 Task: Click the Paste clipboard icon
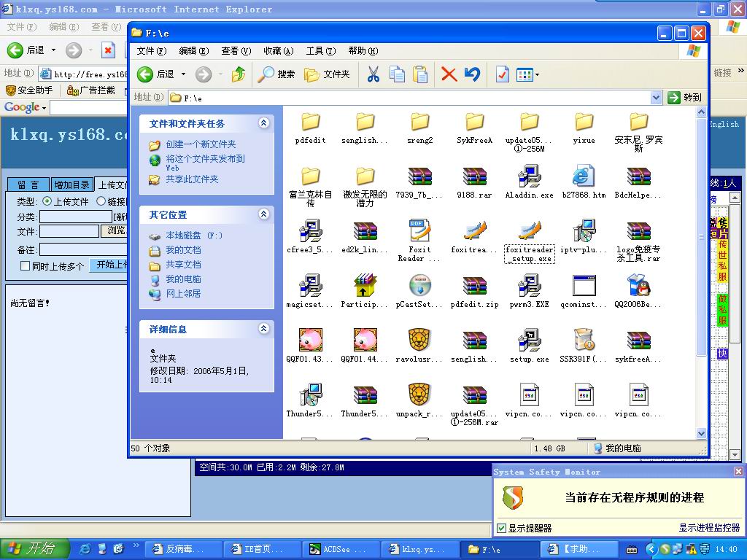[x=419, y=74]
